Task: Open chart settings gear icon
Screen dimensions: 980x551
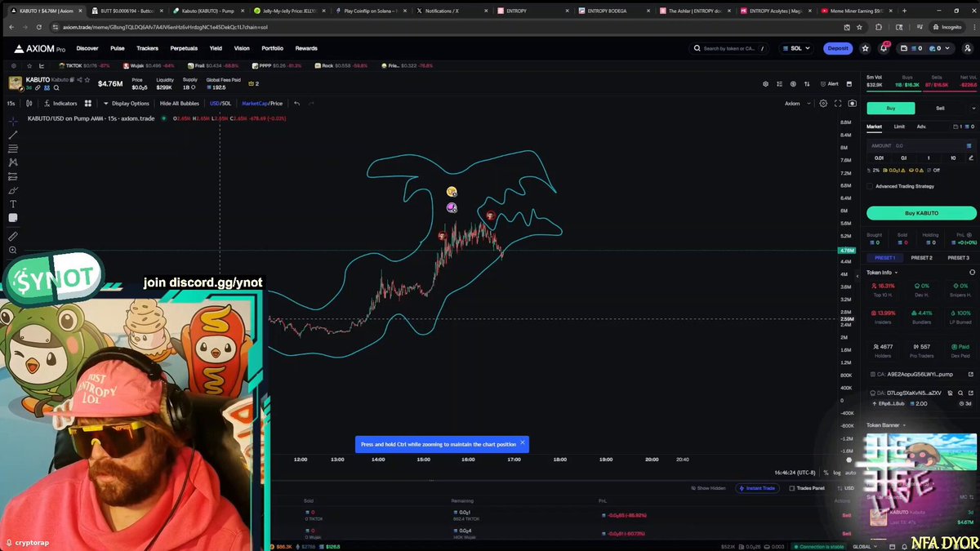Action: click(x=823, y=104)
